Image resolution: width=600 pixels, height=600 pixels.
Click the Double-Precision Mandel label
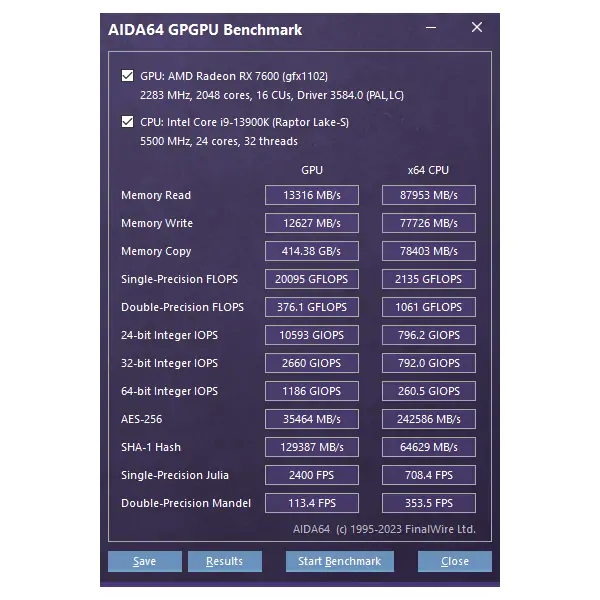pyautogui.click(x=186, y=503)
